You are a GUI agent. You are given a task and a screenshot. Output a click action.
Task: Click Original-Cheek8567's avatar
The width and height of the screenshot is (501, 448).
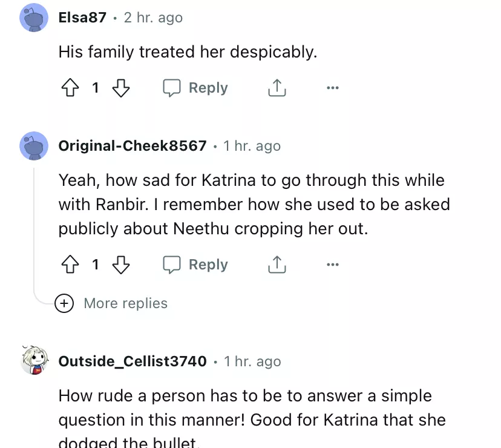tap(34, 146)
